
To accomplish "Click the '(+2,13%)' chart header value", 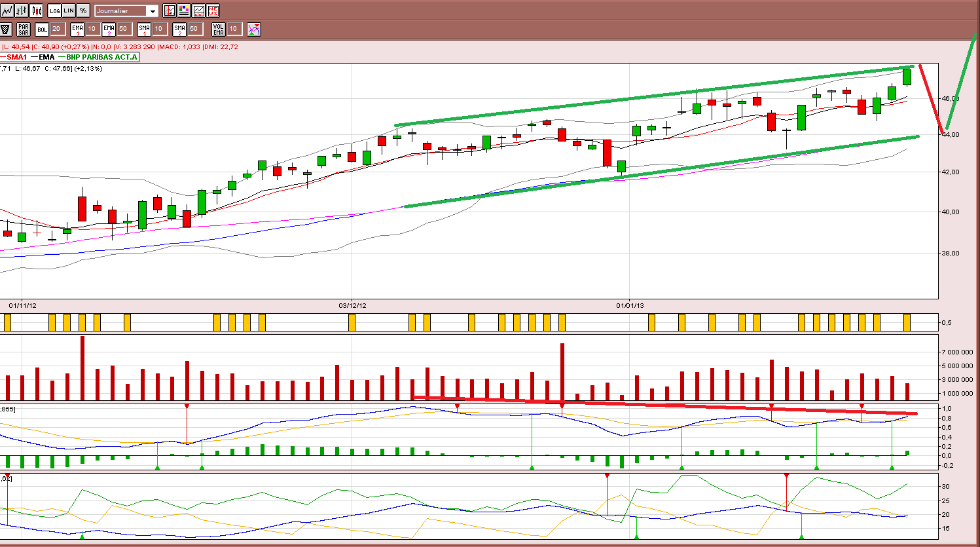I will pos(88,69).
